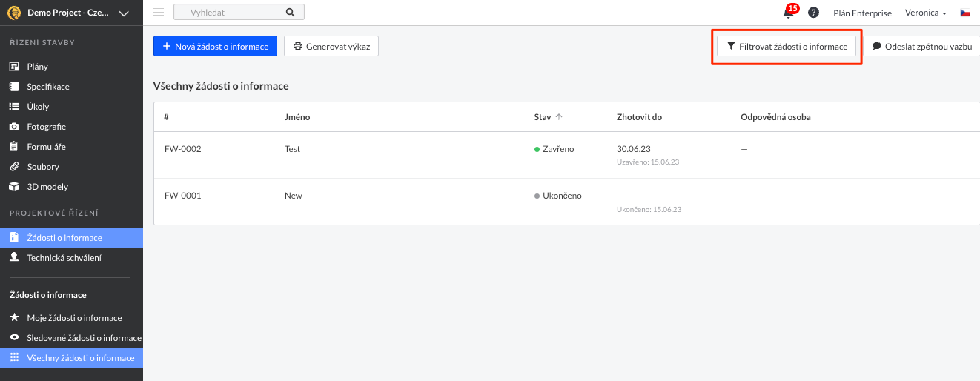This screenshot has width=980, height=381.
Task: Click Filtrovat žádosti o informace
Action: [786, 46]
